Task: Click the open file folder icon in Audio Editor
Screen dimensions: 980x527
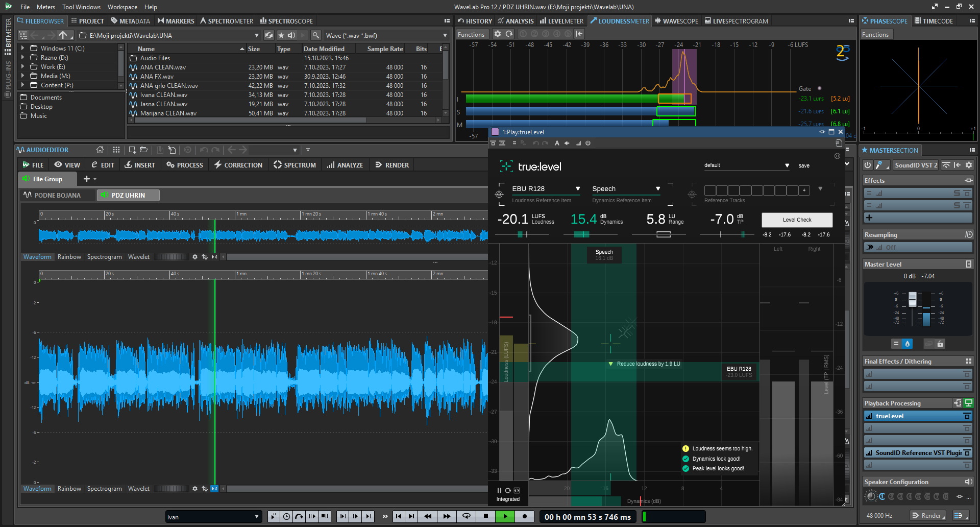Action: (x=144, y=150)
